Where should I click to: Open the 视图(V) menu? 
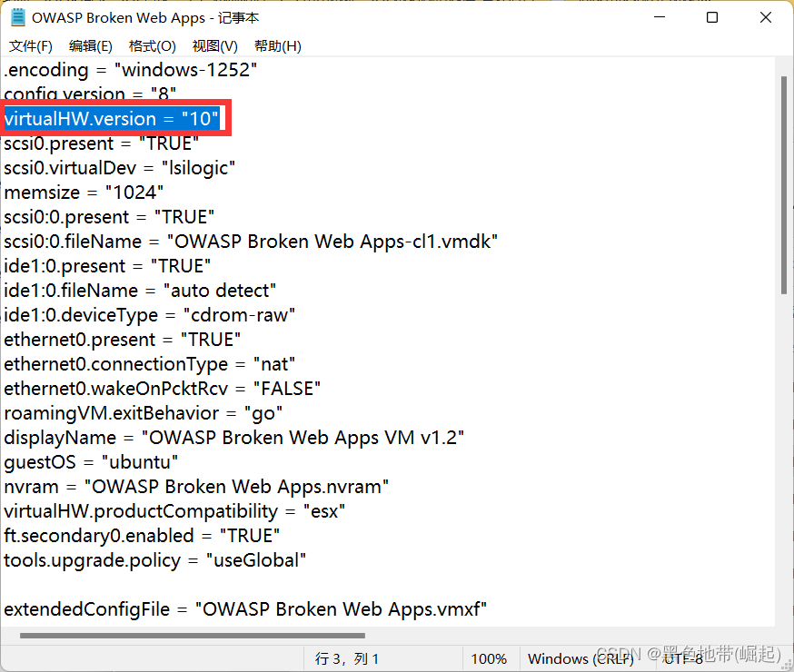point(214,46)
